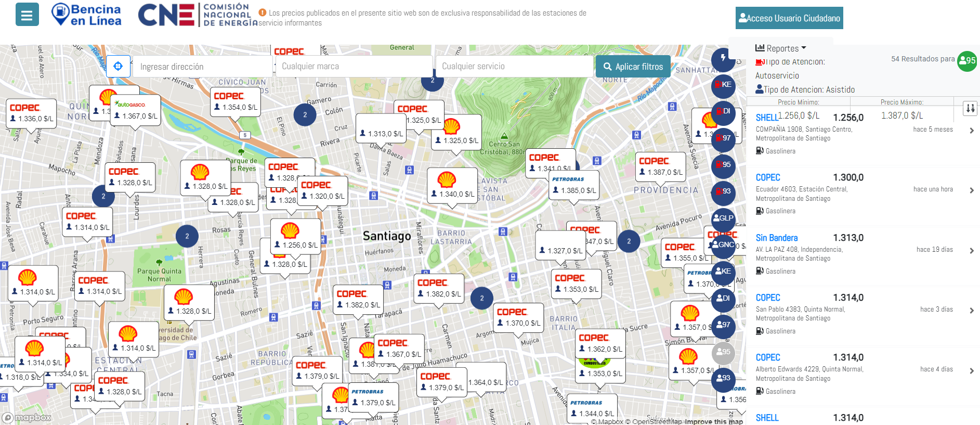Click the sort-by-price numeric sort icon
This screenshot has width=980, height=425.
click(x=970, y=108)
